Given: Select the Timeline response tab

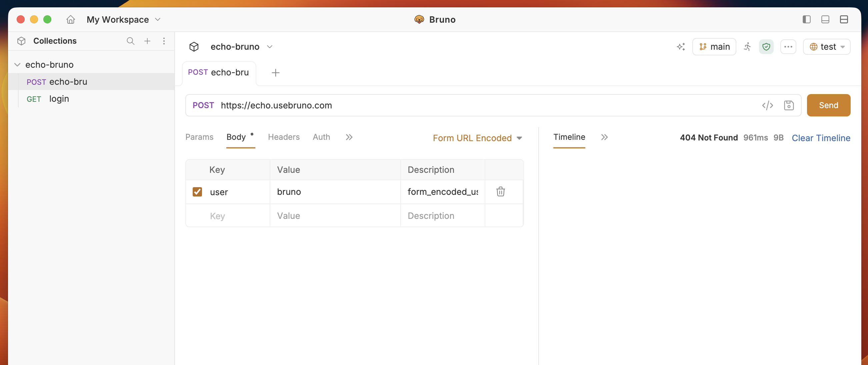Looking at the screenshot, I should (569, 137).
